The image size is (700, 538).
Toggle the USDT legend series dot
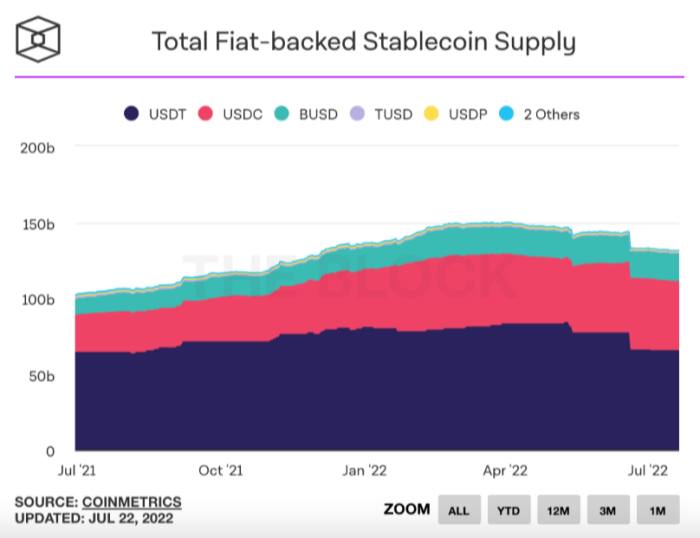coord(131,114)
